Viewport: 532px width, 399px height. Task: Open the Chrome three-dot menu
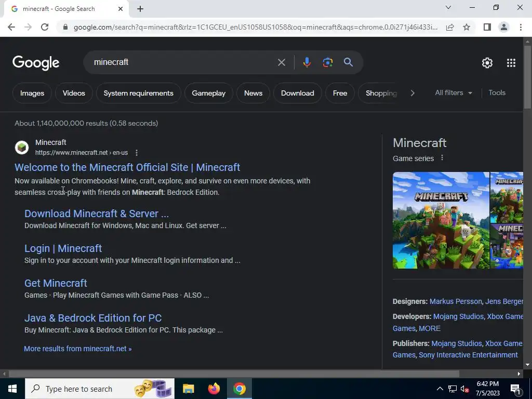521,27
